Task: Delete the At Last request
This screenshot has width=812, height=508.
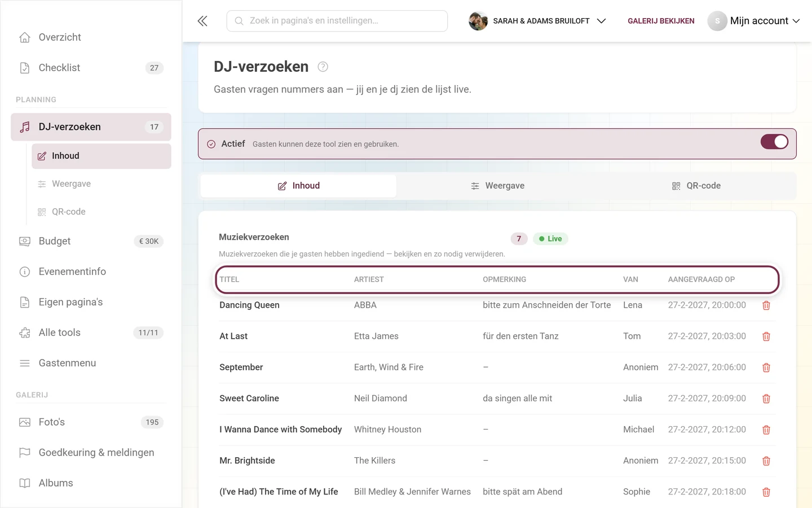Action: [766, 336]
